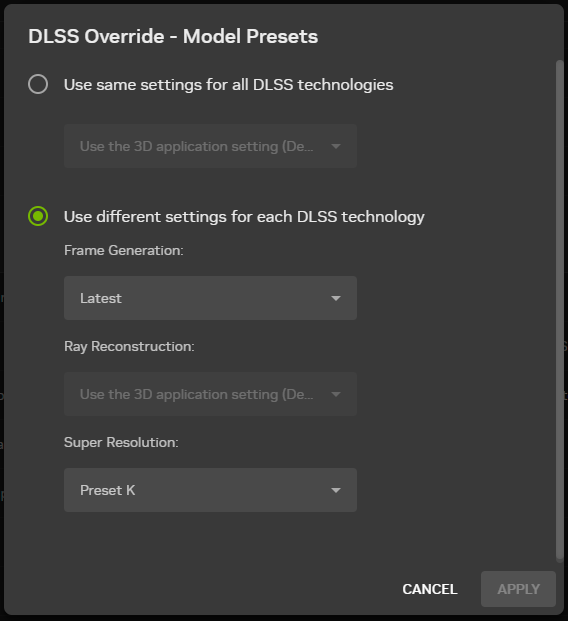The height and width of the screenshot is (621, 568).
Task: Click the 'Preset K' text in Super Resolution box
Action: coord(107,490)
